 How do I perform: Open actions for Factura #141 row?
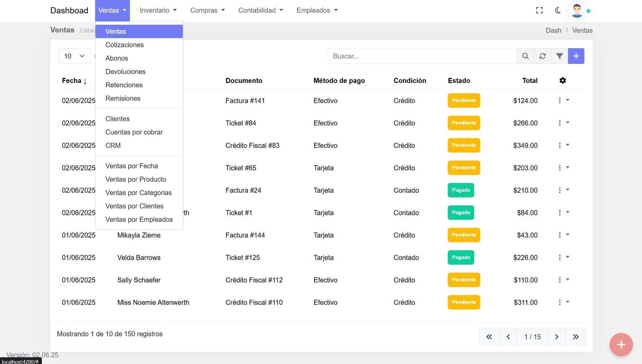coord(563,101)
